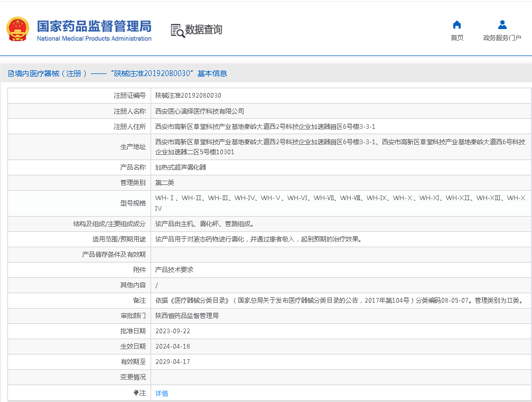Open the 详情 link
This screenshot has height=402, width=532.
[x=162, y=394]
